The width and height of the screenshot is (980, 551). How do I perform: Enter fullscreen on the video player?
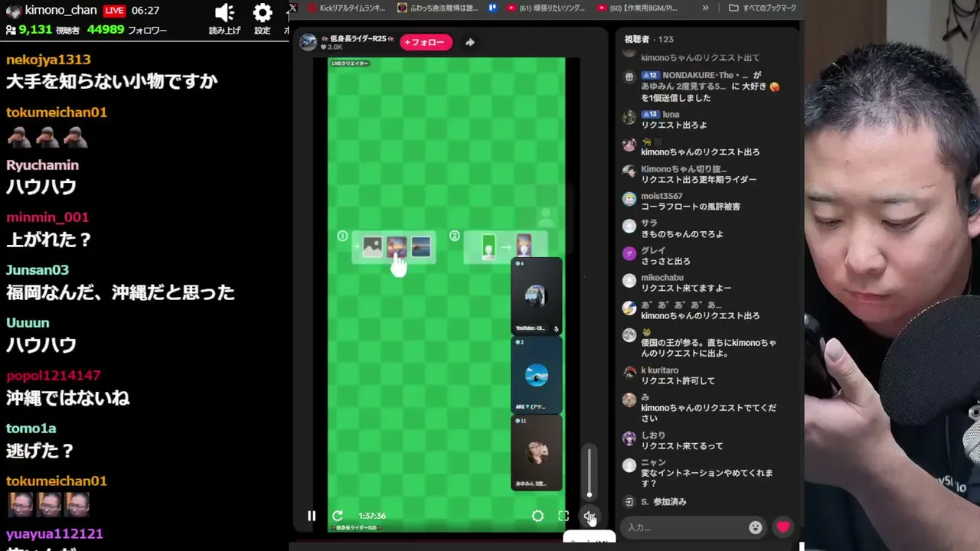563,516
